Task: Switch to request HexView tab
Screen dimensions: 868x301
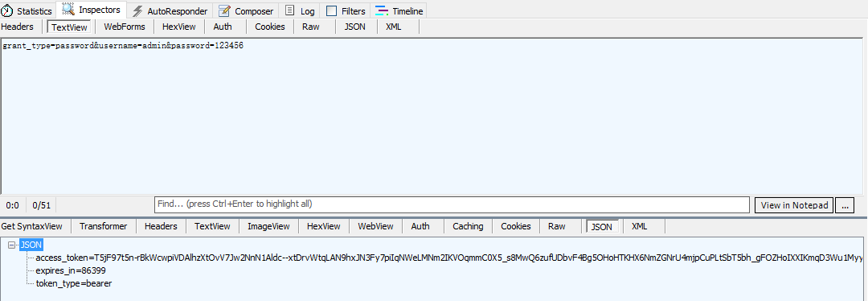Action: pyautogui.click(x=178, y=27)
